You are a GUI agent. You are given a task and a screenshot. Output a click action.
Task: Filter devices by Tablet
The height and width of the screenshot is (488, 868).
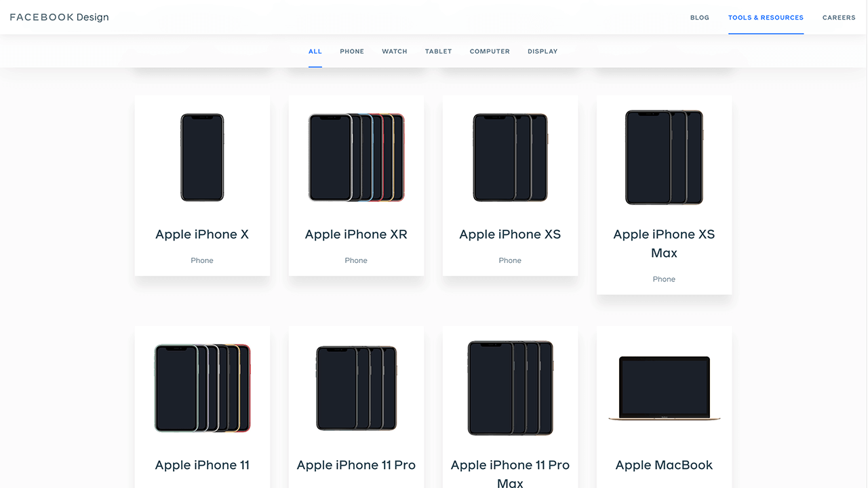coord(438,52)
